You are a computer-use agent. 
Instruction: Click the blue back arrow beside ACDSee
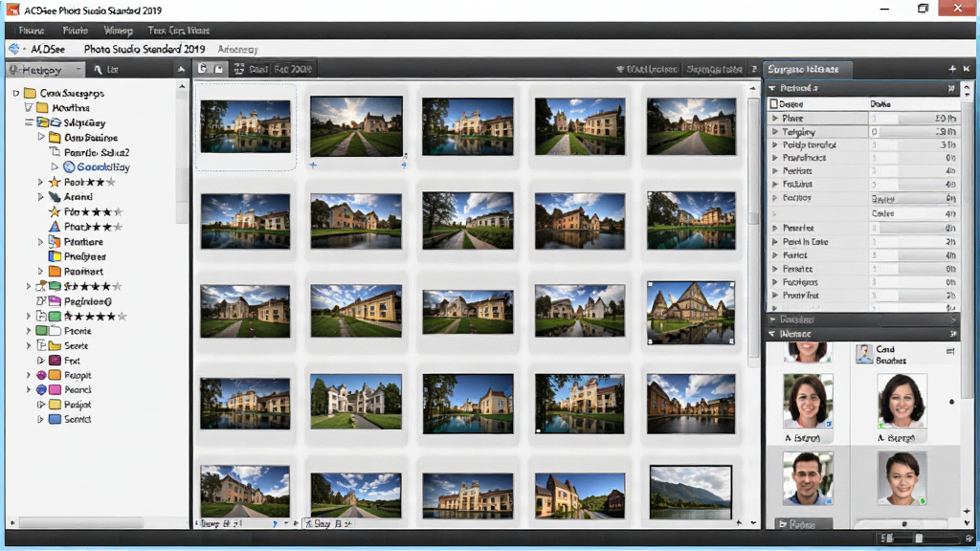click(13, 49)
